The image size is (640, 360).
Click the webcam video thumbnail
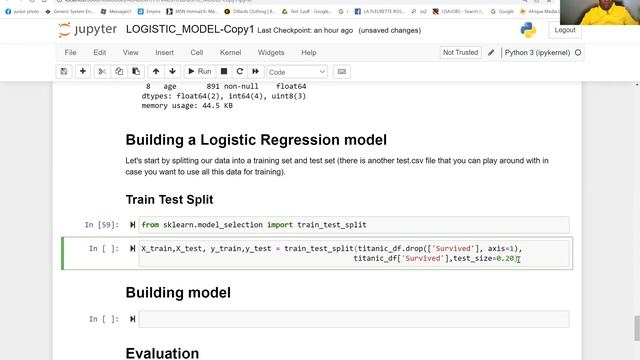tap(600, 12)
